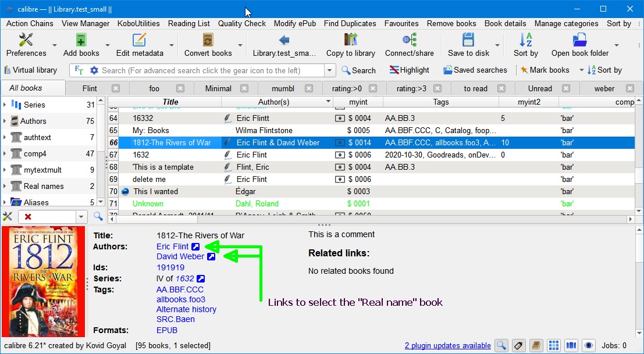Clear the Tag browser search red X
The height and width of the screenshot is (354, 644).
pos(28,217)
